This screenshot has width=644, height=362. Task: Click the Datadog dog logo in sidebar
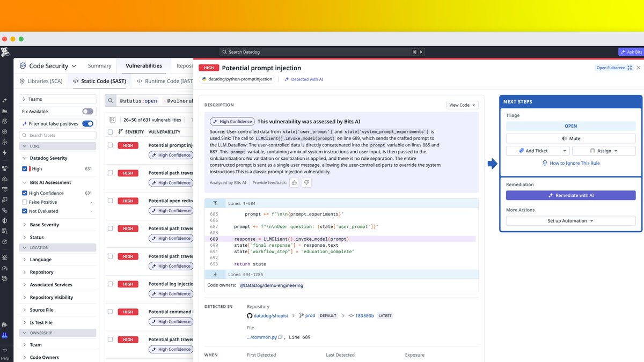click(x=5, y=51)
